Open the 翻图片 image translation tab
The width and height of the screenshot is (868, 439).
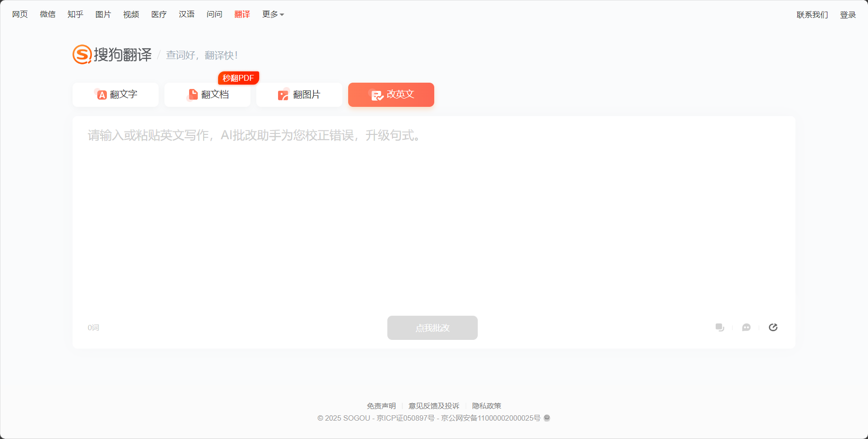tap(299, 95)
